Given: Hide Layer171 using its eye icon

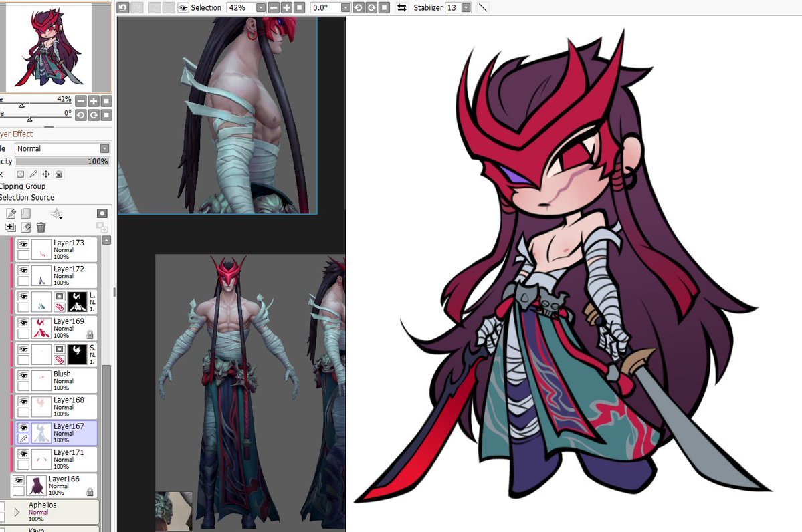Looking at the screenshot, I should (x=23, y=454).
